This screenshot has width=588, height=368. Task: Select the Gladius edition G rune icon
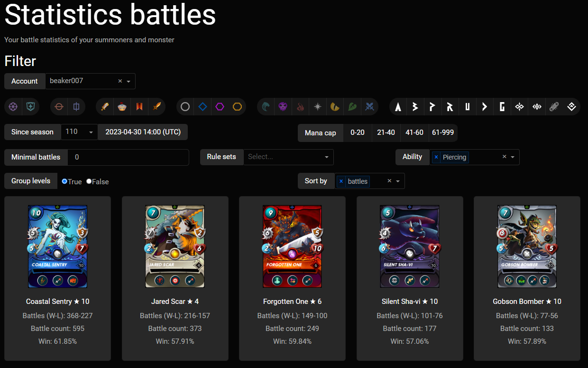click(x=502, y=107)
